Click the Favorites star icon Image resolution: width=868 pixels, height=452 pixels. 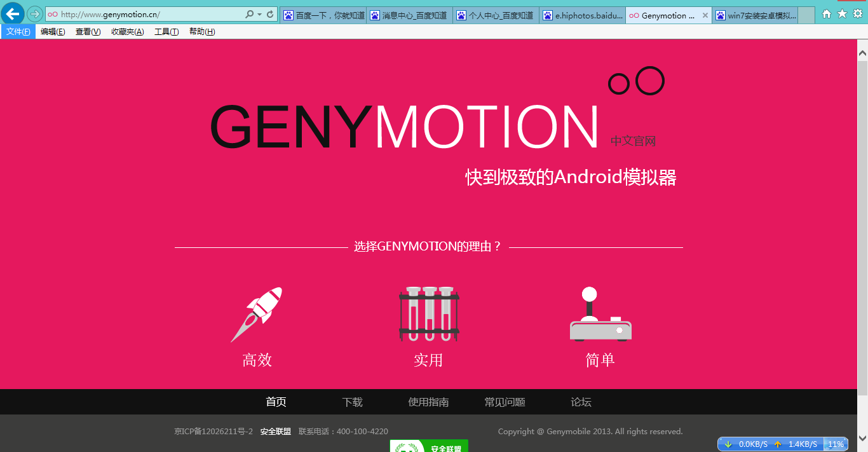(x=842, y=14)
